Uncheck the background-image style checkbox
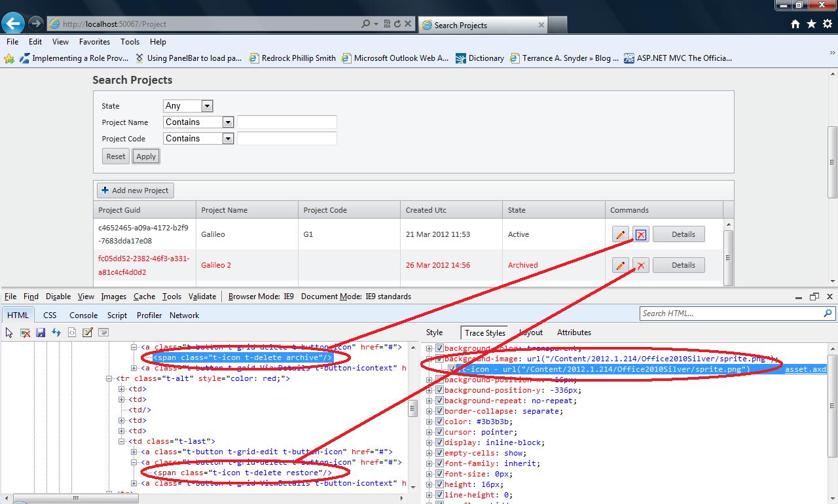Viewport: 838px width, 504px height. point(440,359)
